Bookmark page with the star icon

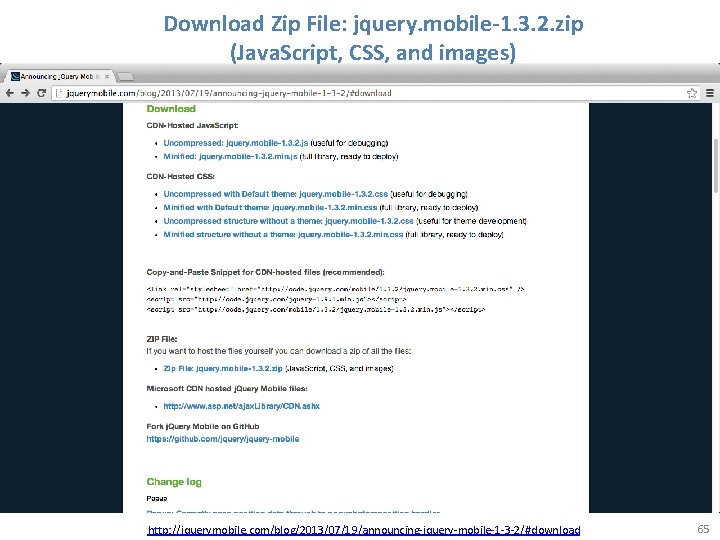[692, 93]
